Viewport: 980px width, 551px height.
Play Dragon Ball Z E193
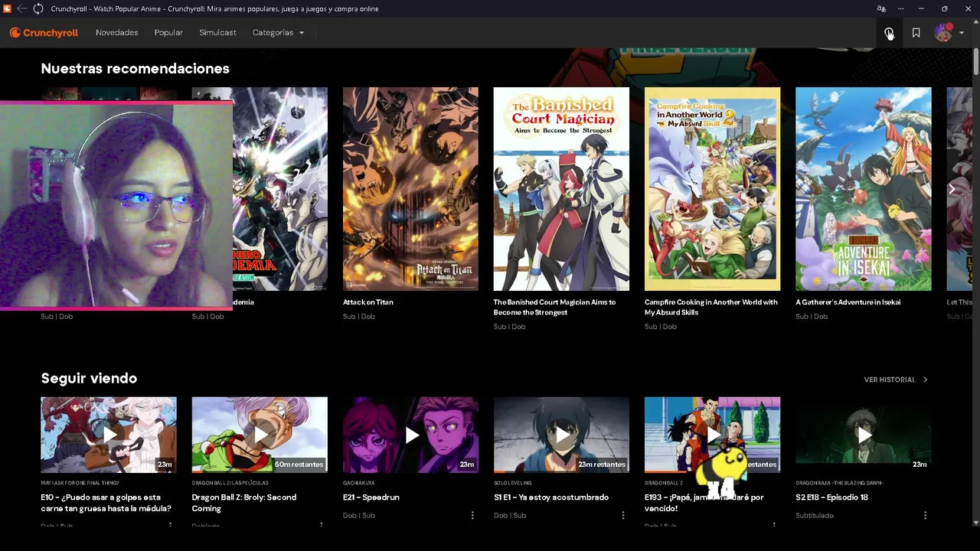click(x=712, y=434)
